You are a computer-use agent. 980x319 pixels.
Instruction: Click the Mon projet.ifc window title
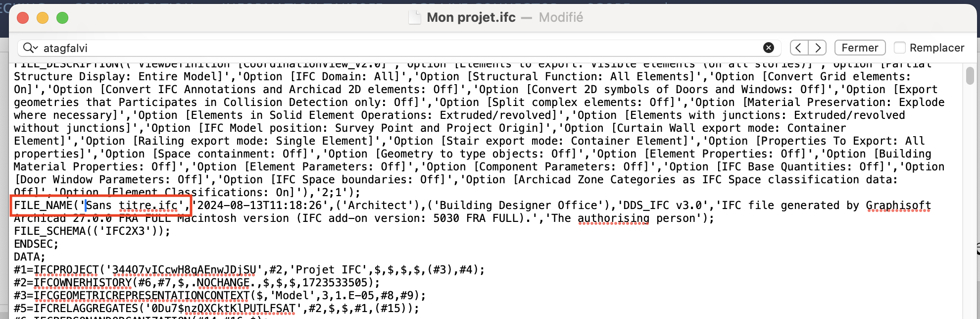471,17
